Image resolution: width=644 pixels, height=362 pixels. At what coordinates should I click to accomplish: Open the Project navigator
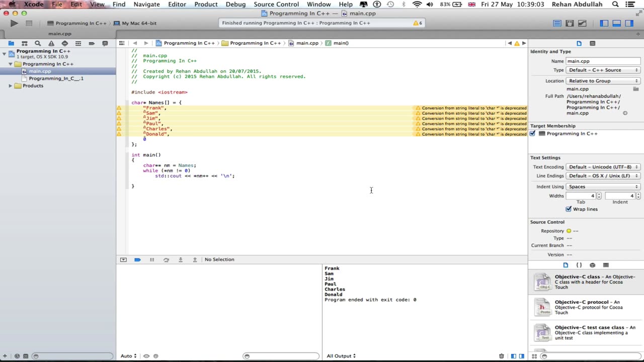pos(11,43)
